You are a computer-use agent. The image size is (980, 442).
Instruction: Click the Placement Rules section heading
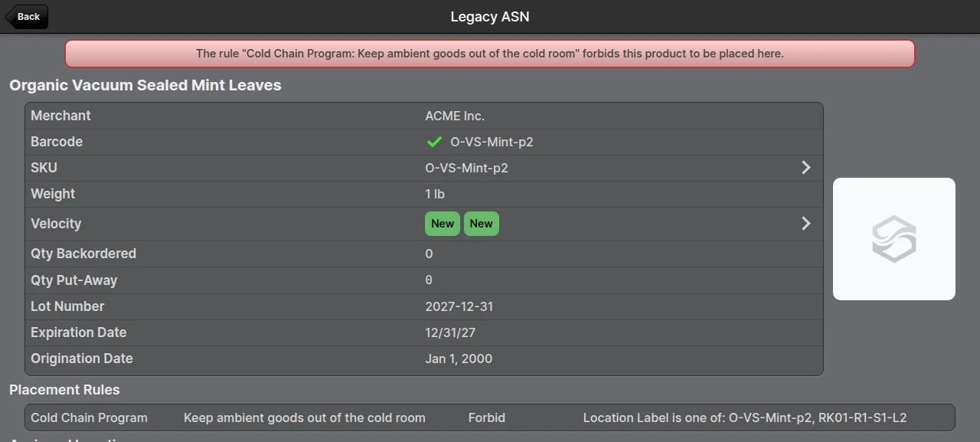(64, 390)
